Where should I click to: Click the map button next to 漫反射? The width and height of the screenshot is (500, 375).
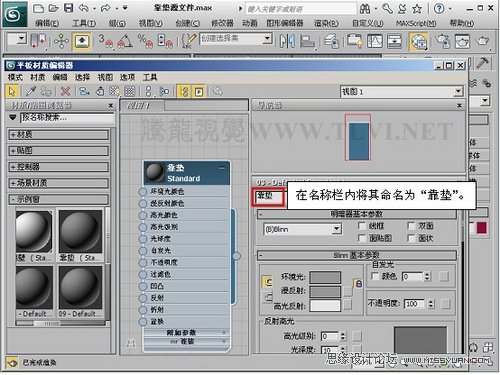348,291
